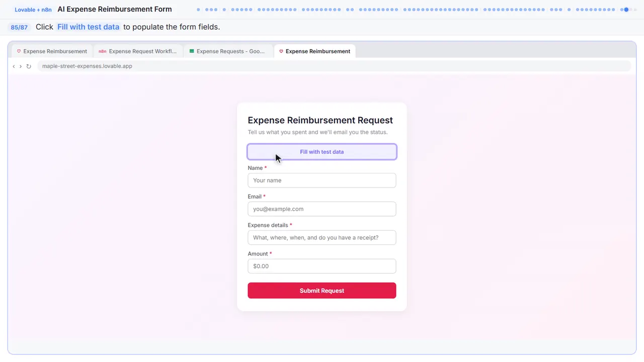Image resolution: width=644 pixels, height=362 pixels.
Task: Click the Expense Reimbursement Request heading
Action: [320, 120]
